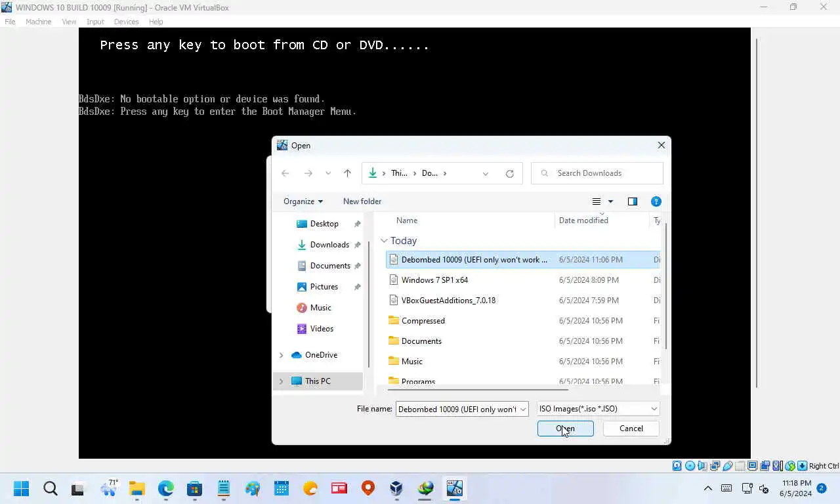Open File Explorer from the taskbar
This screenshot has width=840, height=504.
point(136,488)
